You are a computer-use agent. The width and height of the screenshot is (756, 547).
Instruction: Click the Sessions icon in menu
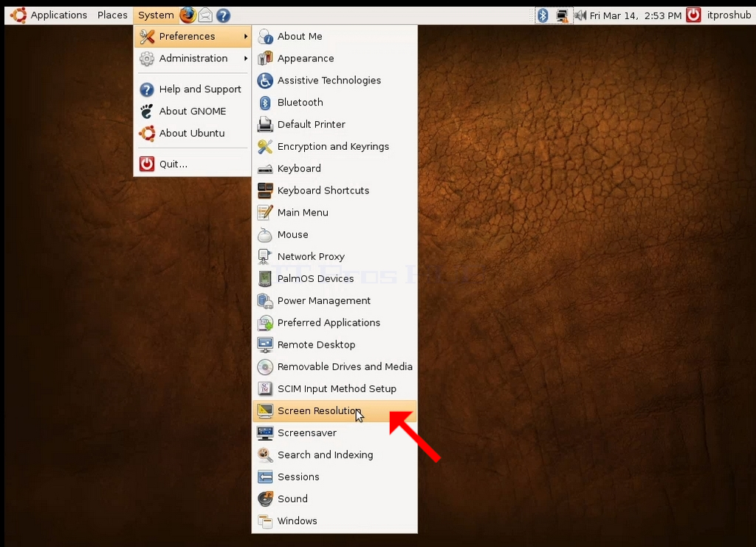click(x=265, y=477)
